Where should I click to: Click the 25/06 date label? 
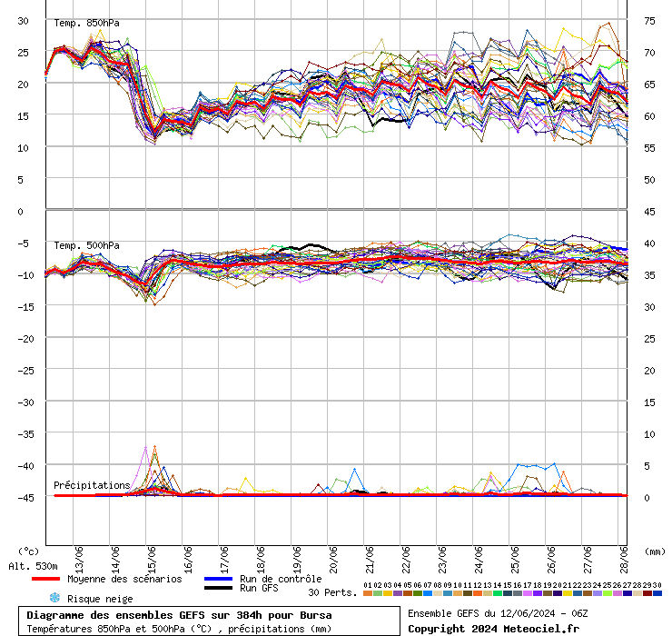click(x=515, y=560)
